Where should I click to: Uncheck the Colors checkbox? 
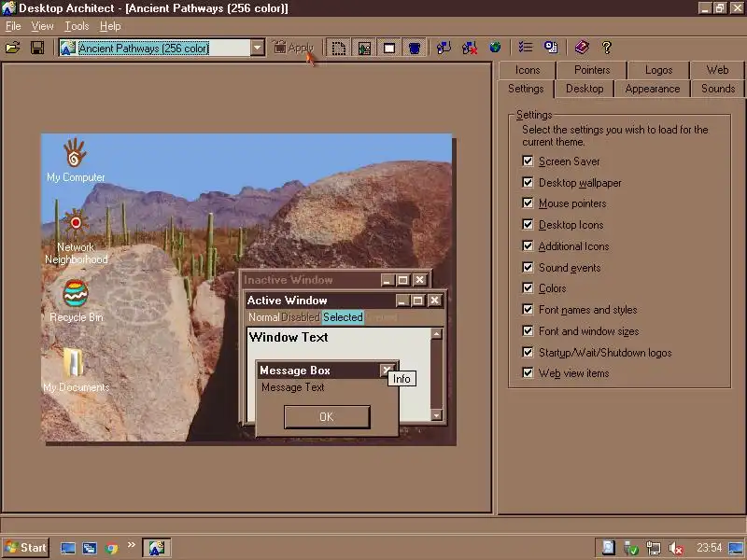coord(528,287)
